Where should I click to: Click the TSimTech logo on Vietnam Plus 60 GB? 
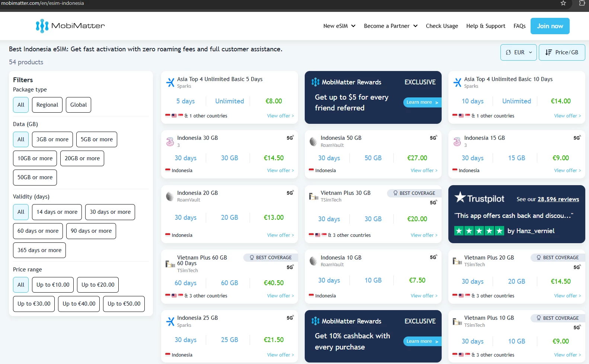click(170, 264)
